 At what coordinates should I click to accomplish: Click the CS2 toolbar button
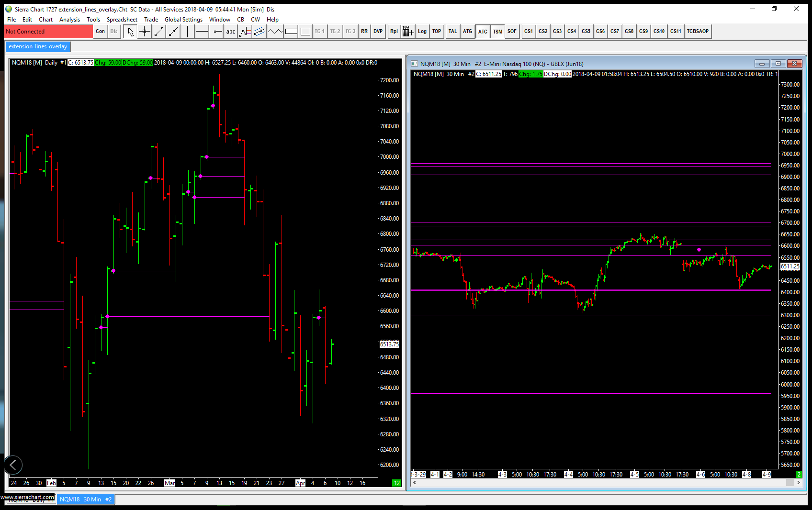pos(543,32)
